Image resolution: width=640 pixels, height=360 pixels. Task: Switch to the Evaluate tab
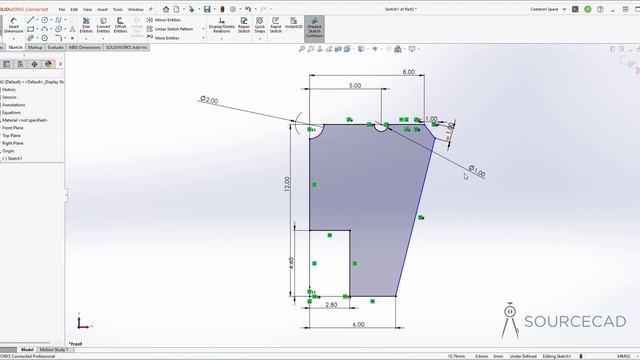pyautogui.click(x=56, y=47)
